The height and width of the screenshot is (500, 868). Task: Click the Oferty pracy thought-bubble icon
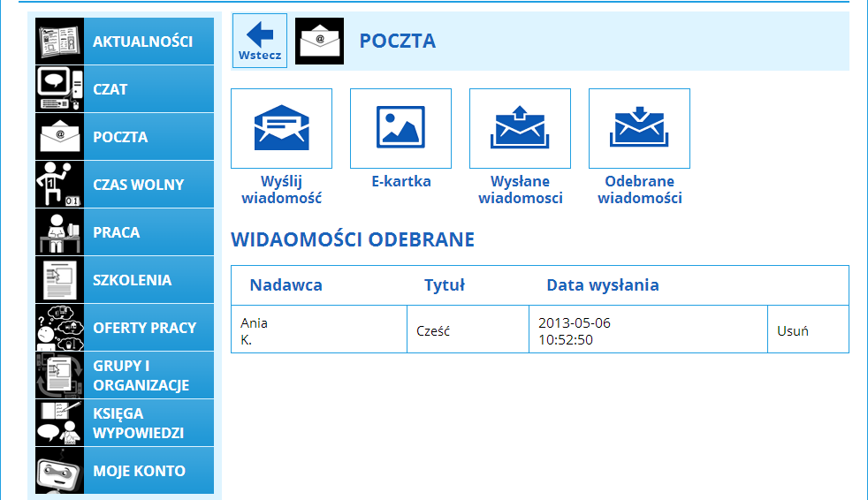pos(60,328)
